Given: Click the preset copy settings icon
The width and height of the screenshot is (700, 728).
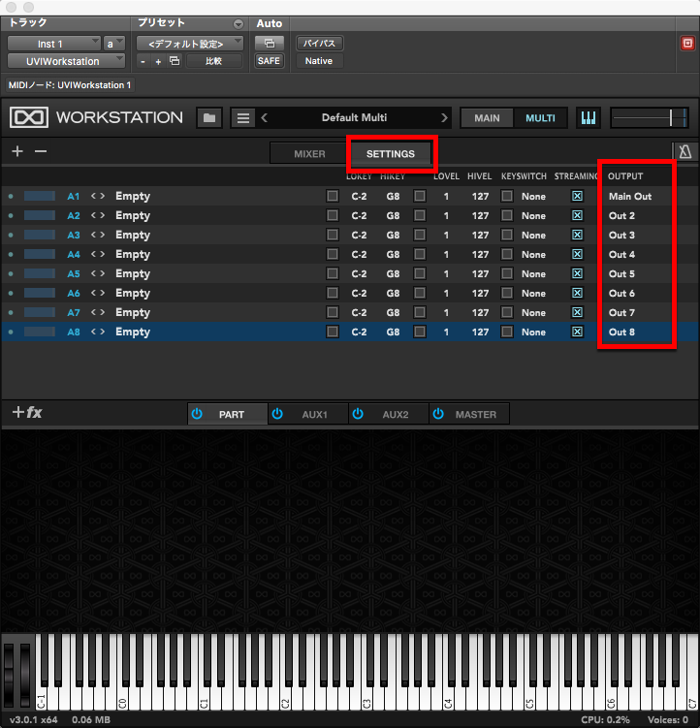Looking at the screenshot, I should coord(175,61).
